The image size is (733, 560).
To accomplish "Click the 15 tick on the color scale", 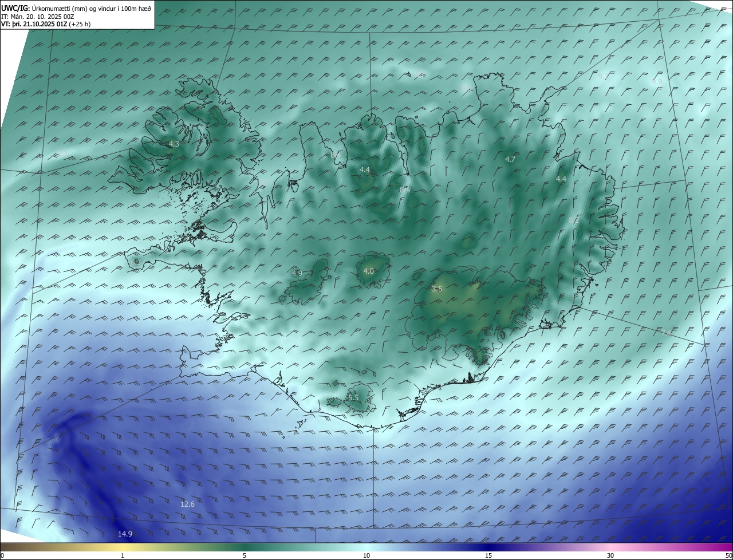I will point(488,555).
